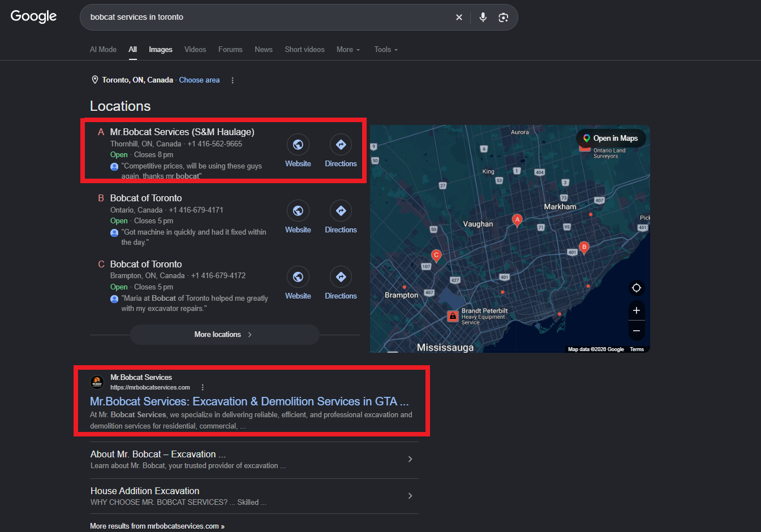Open Website icon for Bobcat of Toronto Brampton listing

click(x=298, y=277)
